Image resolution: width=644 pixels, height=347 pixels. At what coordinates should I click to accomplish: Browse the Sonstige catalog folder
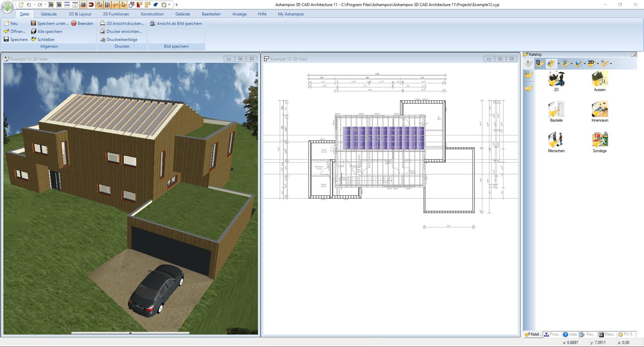(600, 141)
